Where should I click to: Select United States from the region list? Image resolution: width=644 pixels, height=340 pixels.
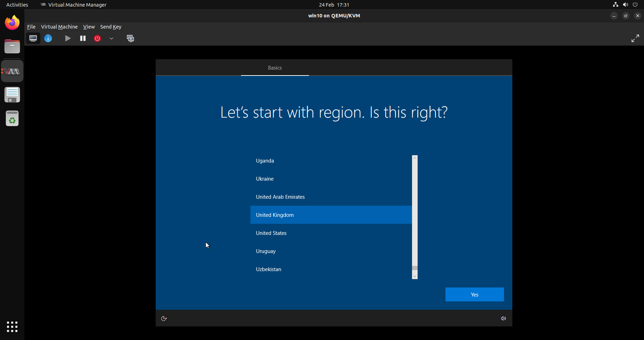coord(271,233)
